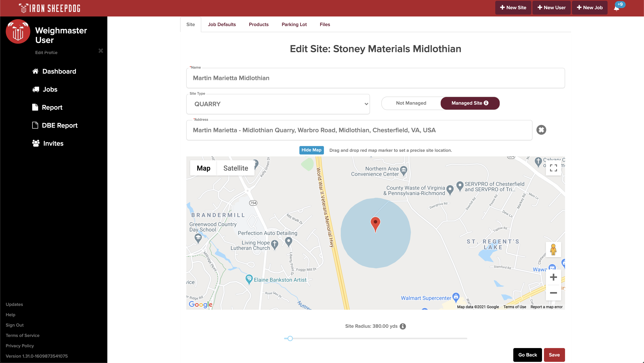Click the Street View pegman icon
Viewport: 644px width, 363px height.
(x=553, y=250)
